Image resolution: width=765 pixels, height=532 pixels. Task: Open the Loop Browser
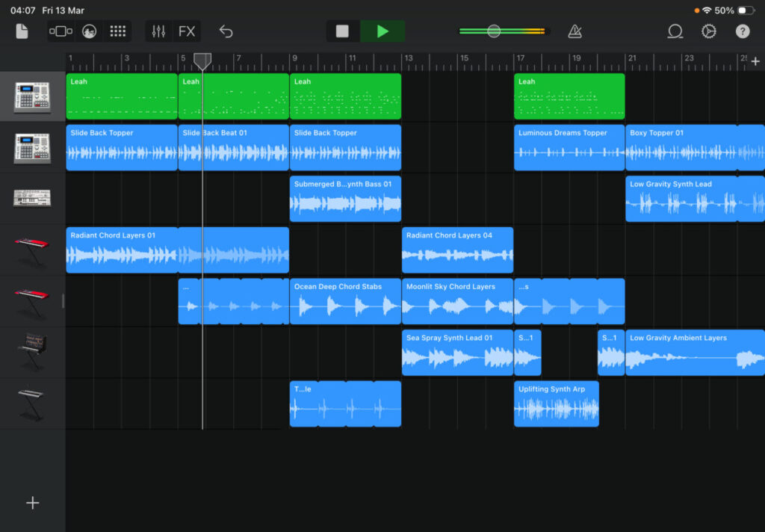click(x=675, y=31)
